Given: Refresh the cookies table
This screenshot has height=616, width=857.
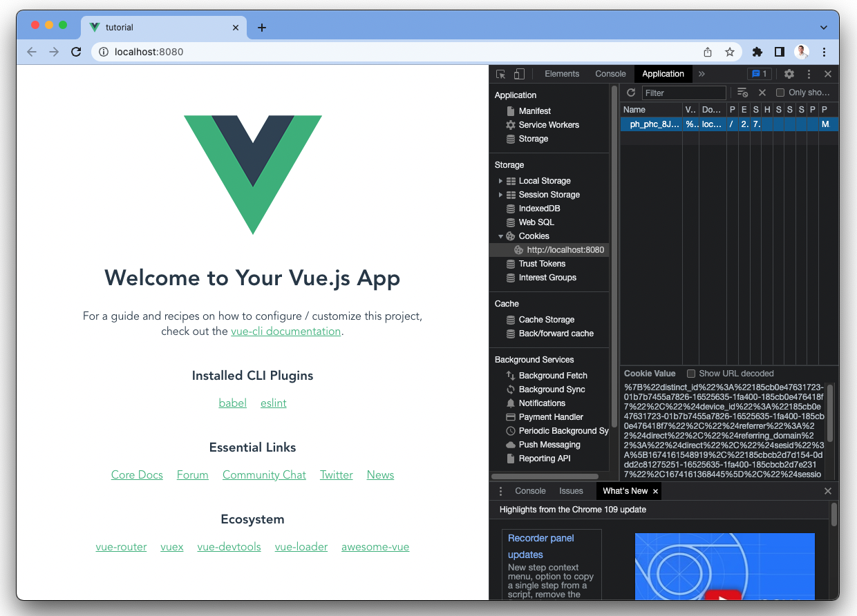Looking at the screenshot, I should (x=631, y=93).
